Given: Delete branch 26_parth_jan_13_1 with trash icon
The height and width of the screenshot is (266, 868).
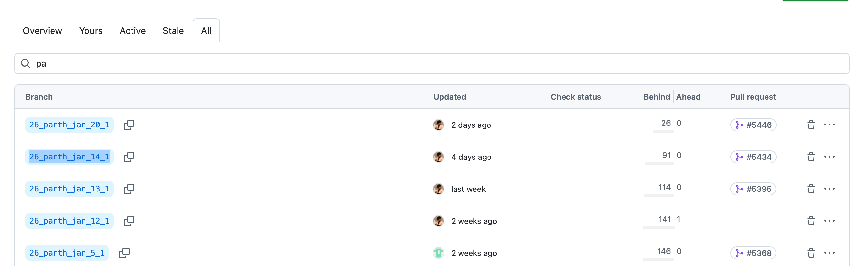Looking at the screenshot, I should click(811, 189).
